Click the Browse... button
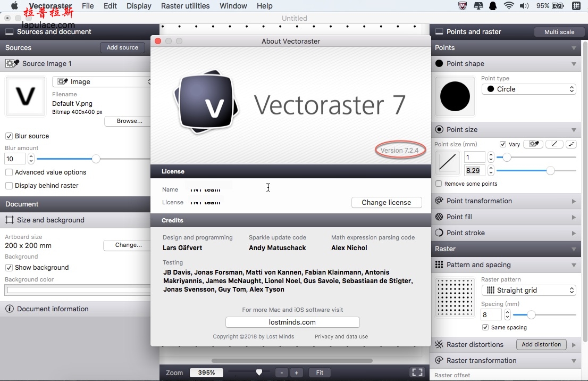 [128, 121]
